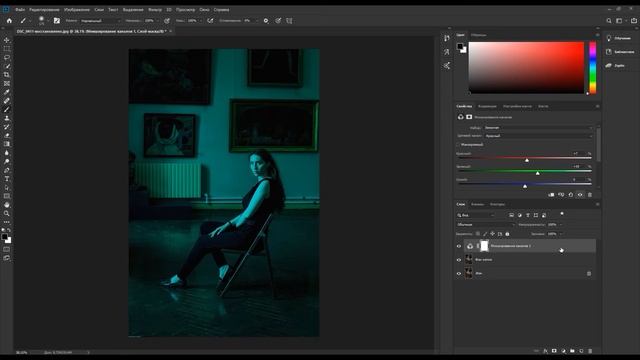The width and height of the screenshot is (640, 360).
Task: Open the Learn panel button
Action: (619, 38)
